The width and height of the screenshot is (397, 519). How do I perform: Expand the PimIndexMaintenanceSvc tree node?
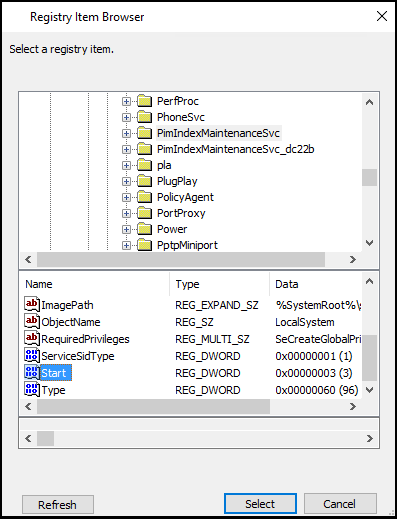[126, 133]
